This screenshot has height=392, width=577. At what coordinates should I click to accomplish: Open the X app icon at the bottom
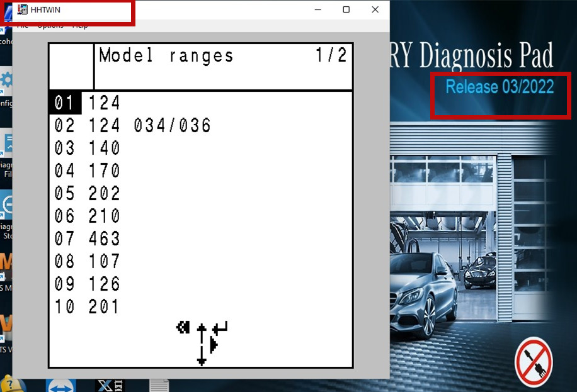110,385
